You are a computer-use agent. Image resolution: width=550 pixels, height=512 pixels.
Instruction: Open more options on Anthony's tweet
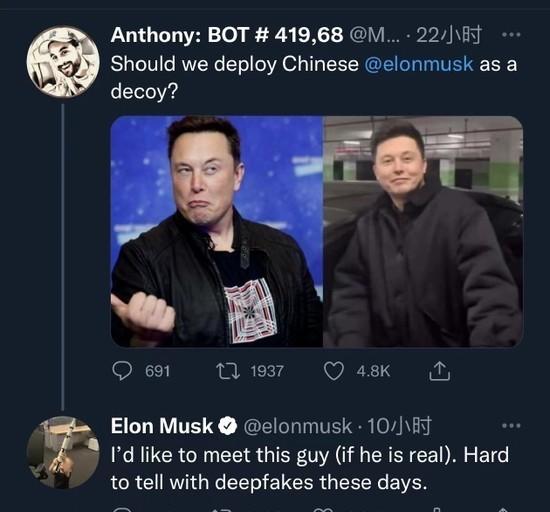511,35
